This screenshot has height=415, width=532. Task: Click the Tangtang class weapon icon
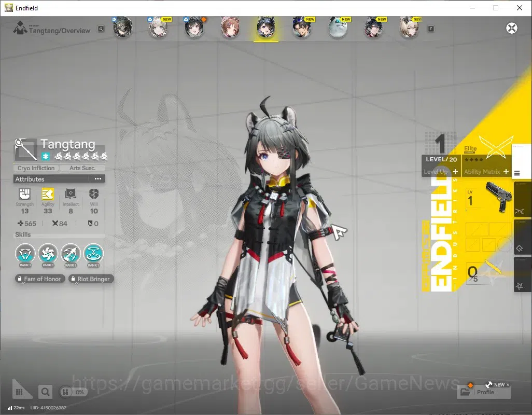point(25,149)
